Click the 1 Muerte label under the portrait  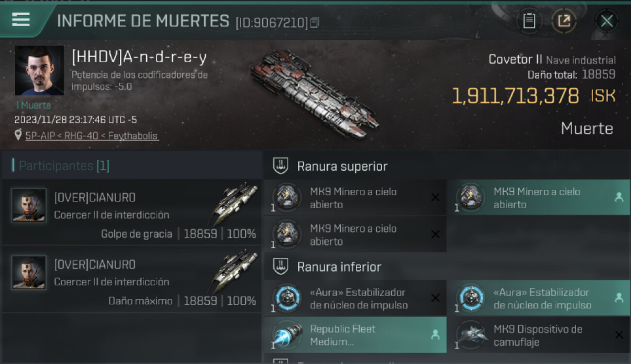[33, 105]
